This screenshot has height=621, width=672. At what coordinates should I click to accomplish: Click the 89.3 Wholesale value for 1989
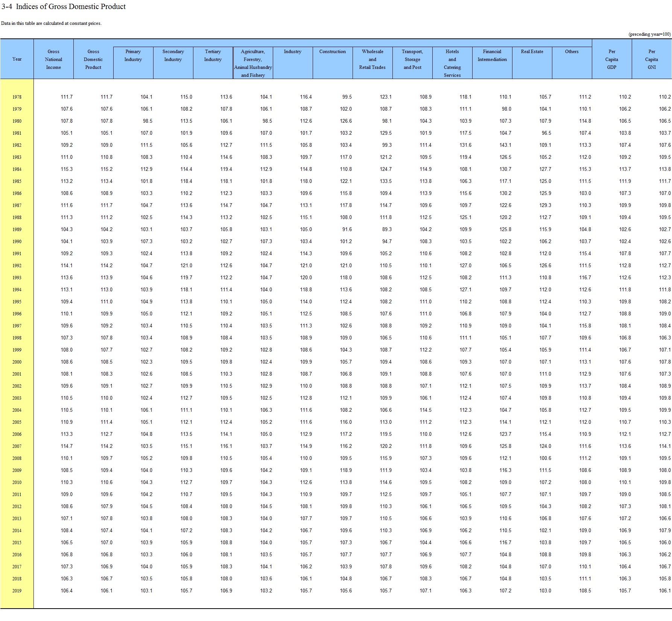pyautogui.click(x=386, y=230)
